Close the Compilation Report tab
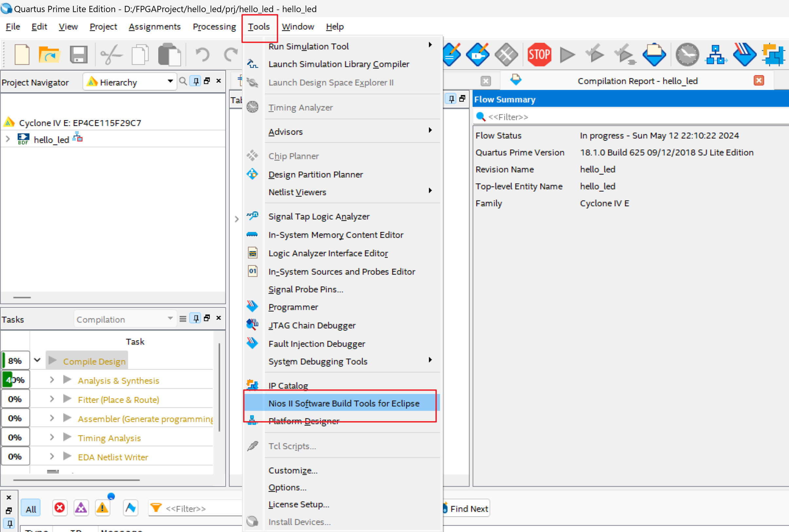 tap(759, 80)
